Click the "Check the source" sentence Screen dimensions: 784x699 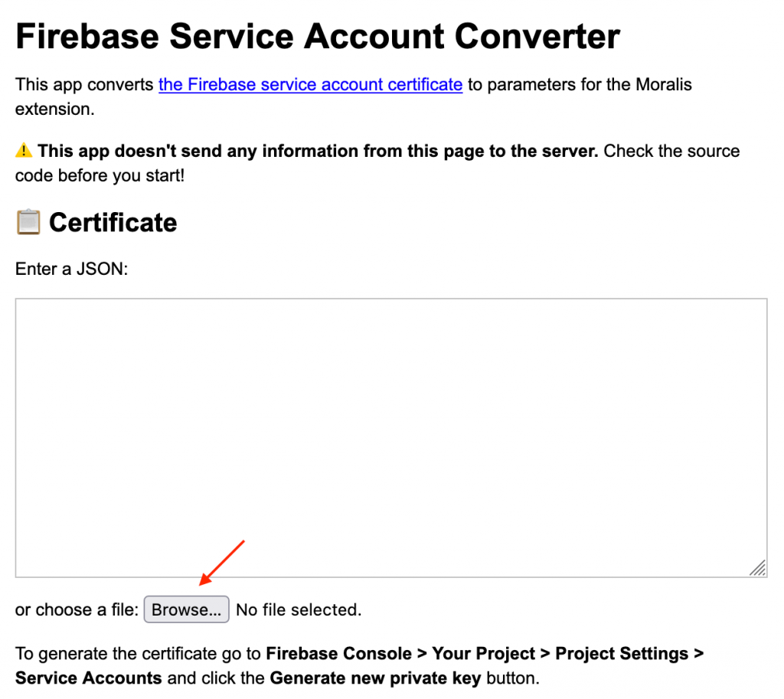[671, 151]
